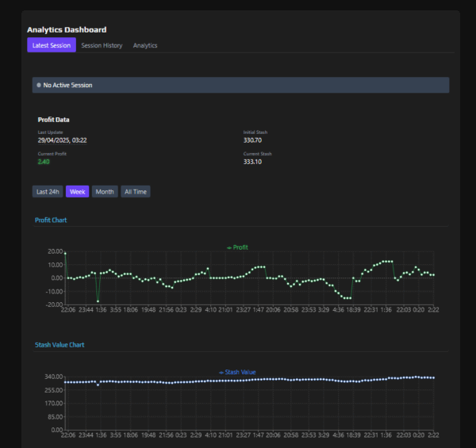
Task: Click the No Active Session status bar
Action: click(240, 85)
